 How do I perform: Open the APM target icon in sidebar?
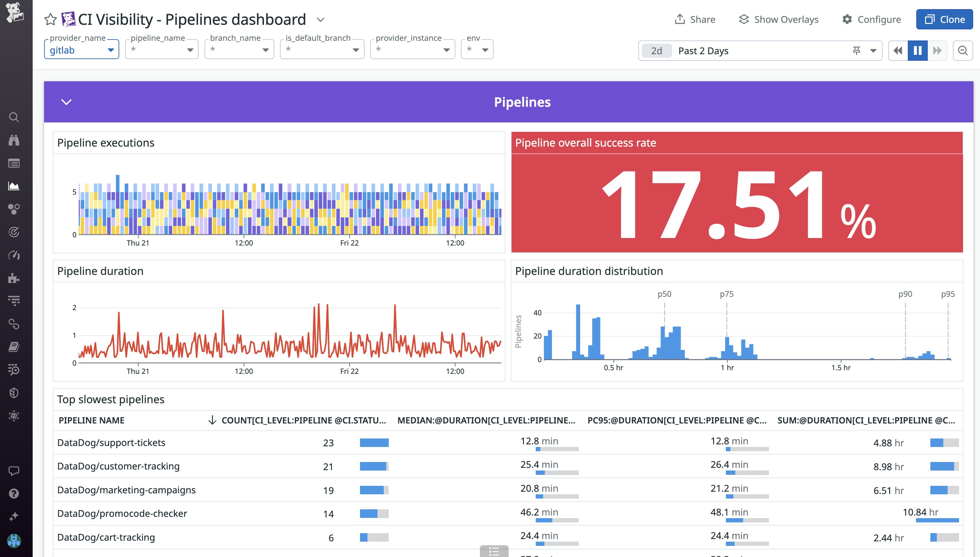pos(14,232)
